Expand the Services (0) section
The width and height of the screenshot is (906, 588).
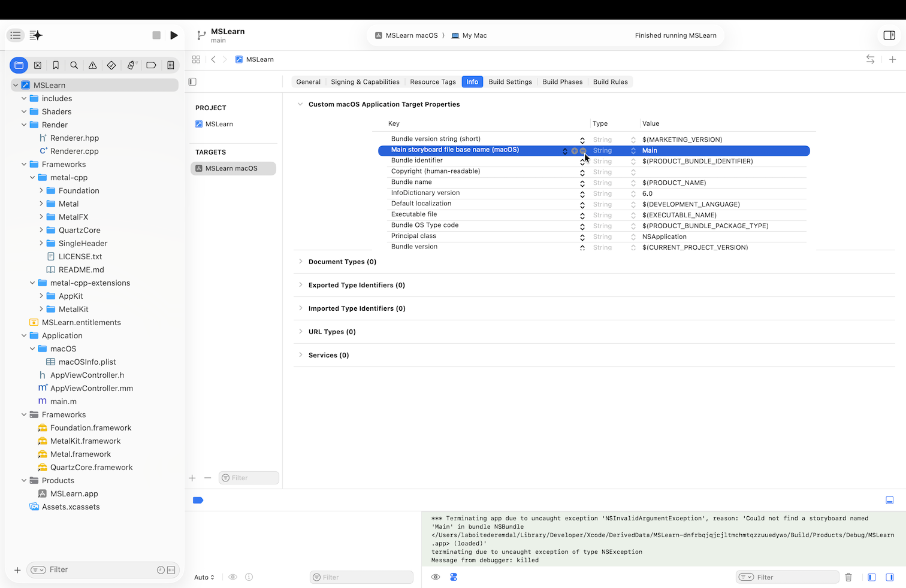[x=301, y=355]
